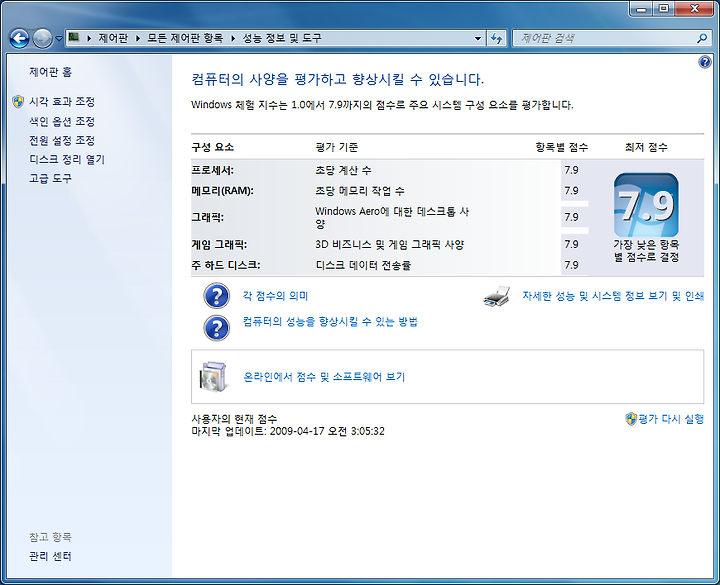
Task: Open 디스크 정리 열기 link
Action: point(67,159)
